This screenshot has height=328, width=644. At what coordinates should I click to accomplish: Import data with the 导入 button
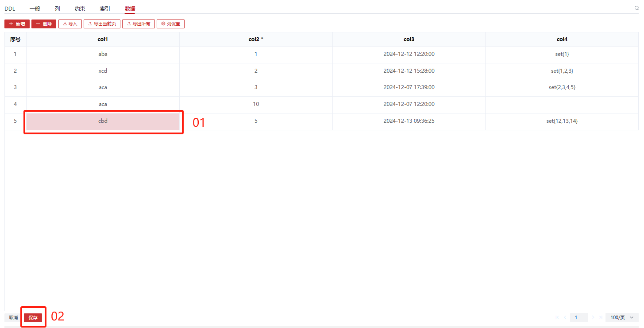pos(70,24)
